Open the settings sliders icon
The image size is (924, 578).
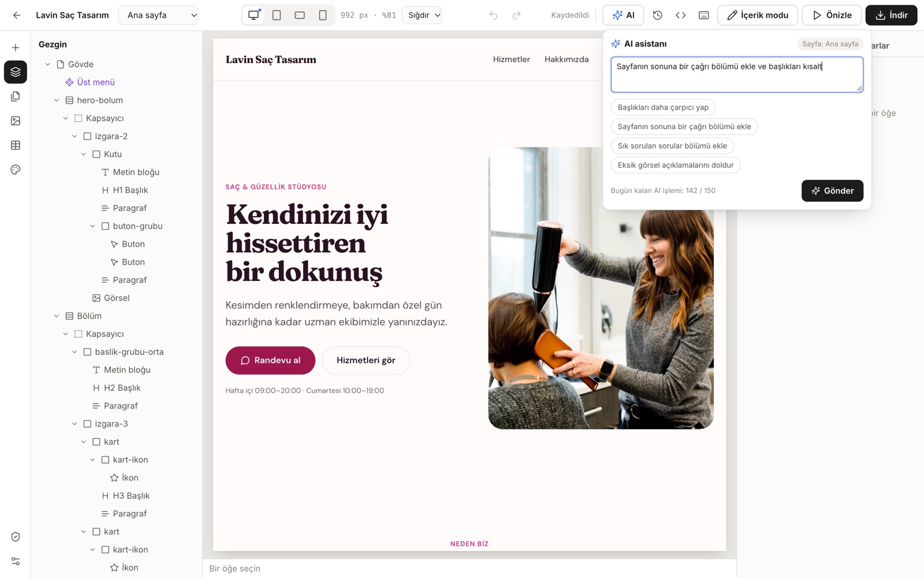point(16,561)
